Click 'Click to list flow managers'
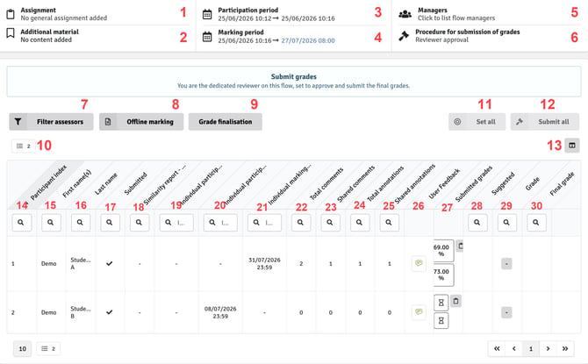Image resolution: width=588 pixels, height=364 pixels. coord(456,18)
